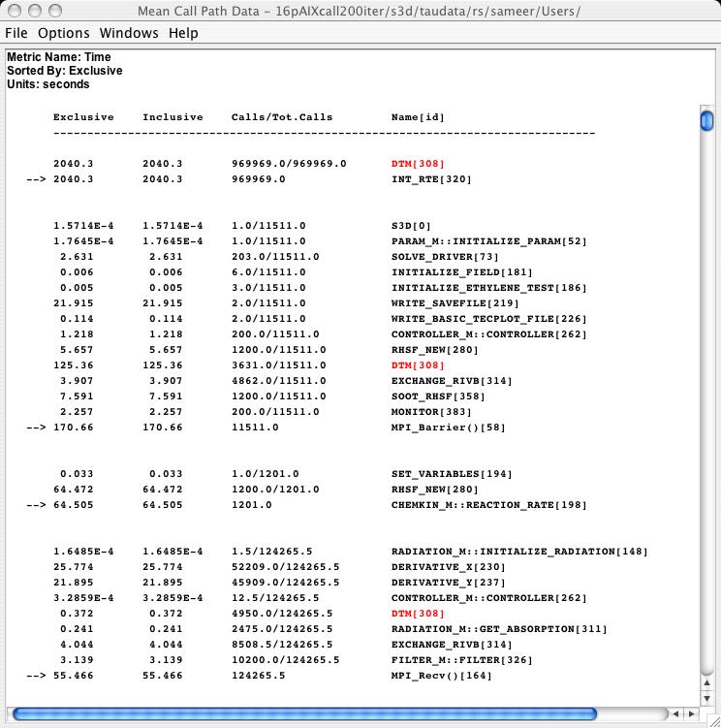Image resolution: width=721 pixels, height=728 pixels.
Task: Select SET_VARIABLES[194] entry
Action: (x=452, y=474)
